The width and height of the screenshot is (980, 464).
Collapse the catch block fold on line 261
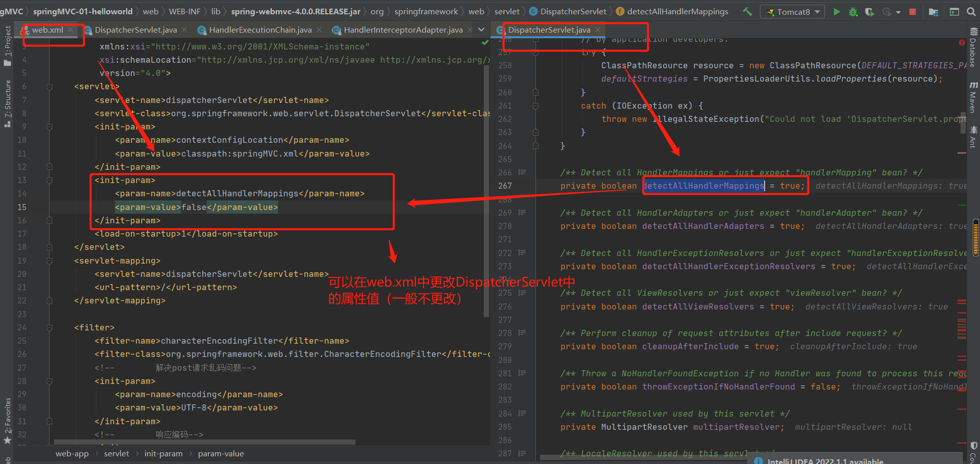[536, 106]
